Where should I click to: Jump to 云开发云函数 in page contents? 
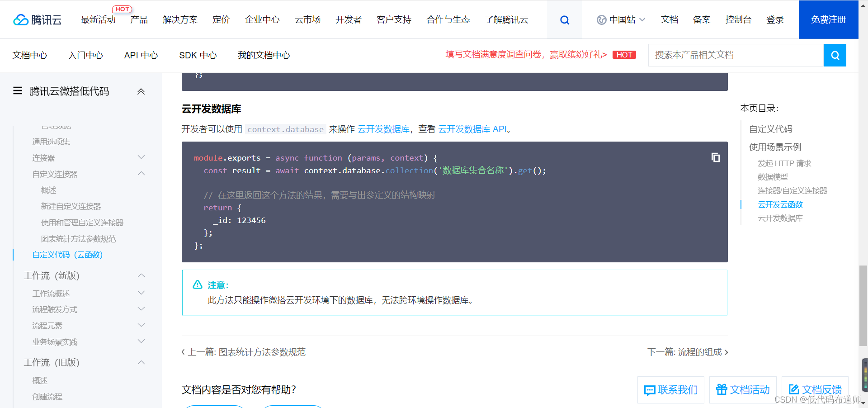pos(780,204)
